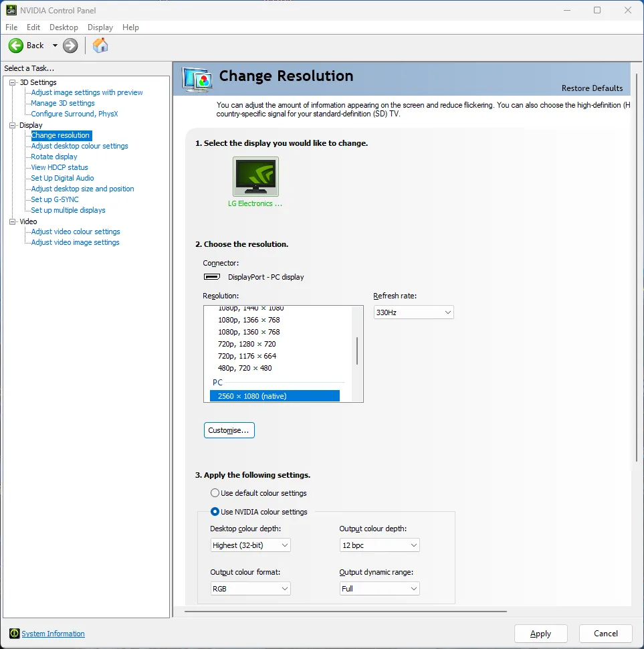Image resolution: width=644 pixels, height=649 pixels.
Task: Open the Help menu
Action: (x=130, y=27)
